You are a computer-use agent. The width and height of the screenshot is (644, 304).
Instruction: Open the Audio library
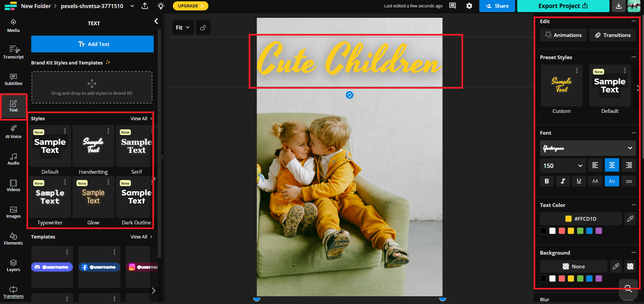click(13, 159)
